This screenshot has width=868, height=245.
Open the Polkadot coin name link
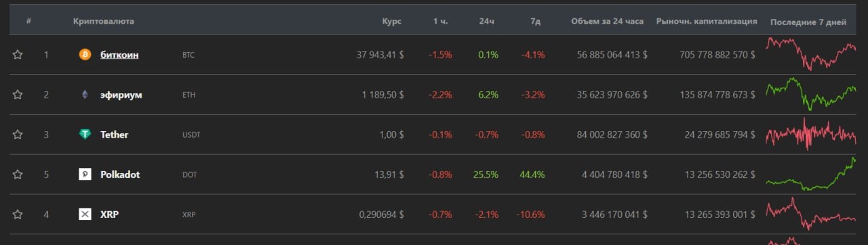120,174
